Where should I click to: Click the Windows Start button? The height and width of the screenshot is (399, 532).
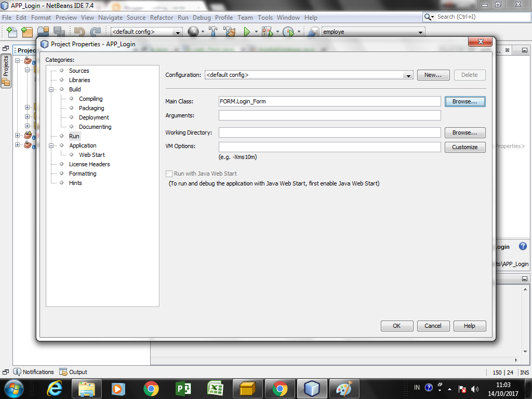(x=14, y=389)
